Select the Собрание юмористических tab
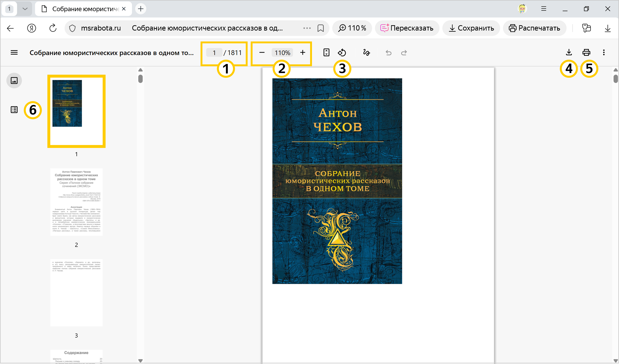Image resolution: width=619 pixels, height=364 pixels. 84,9
